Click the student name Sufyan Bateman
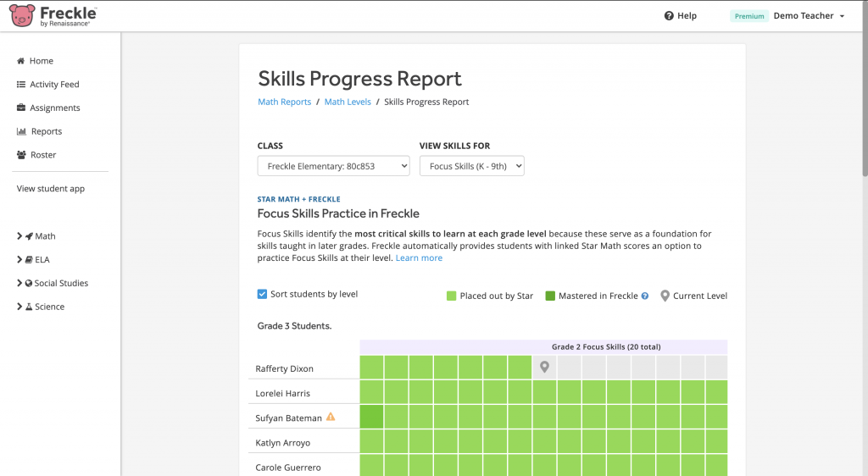This screenshot has width=868, height=476. coord(288,418)
